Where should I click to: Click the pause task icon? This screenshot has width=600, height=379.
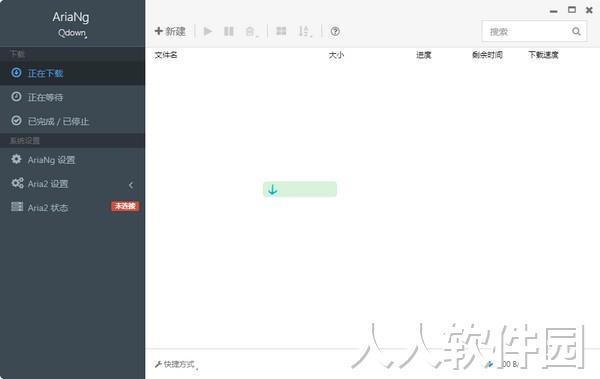229,31
